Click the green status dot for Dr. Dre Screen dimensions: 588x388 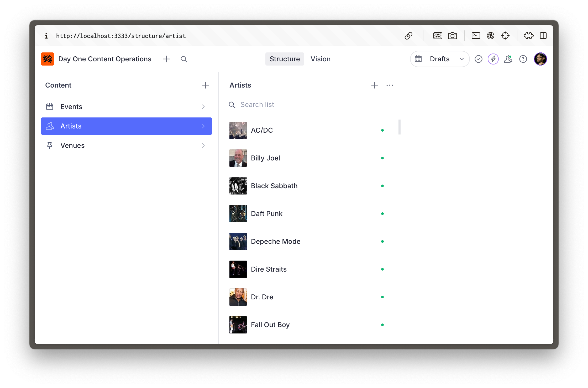click(382, 297)
